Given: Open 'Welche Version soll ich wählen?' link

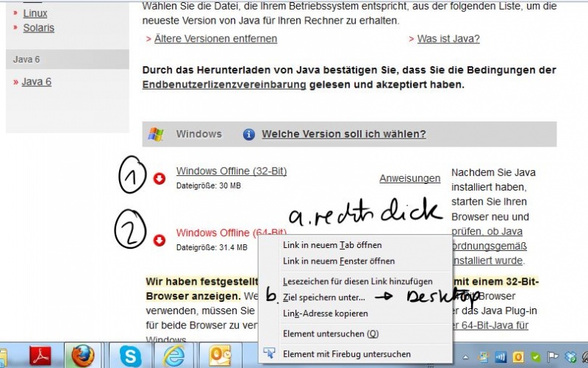Looking at the screenshot, I should [344, 134].
